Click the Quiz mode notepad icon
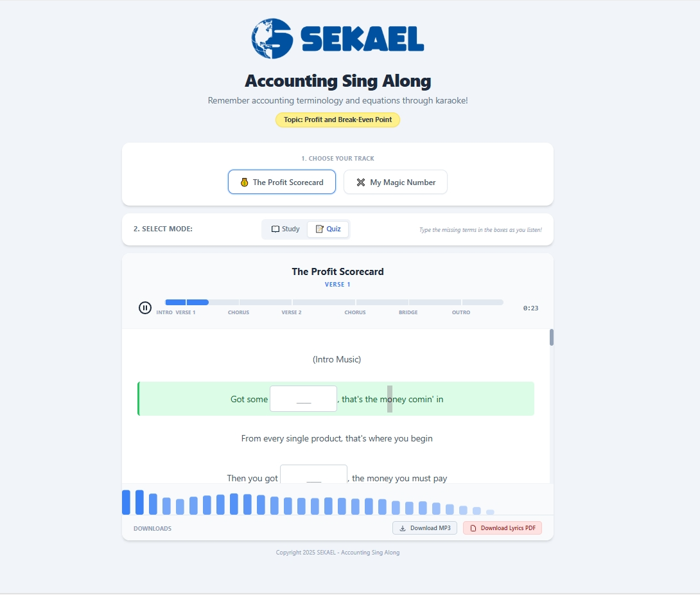700x595 pixels. 319,229
